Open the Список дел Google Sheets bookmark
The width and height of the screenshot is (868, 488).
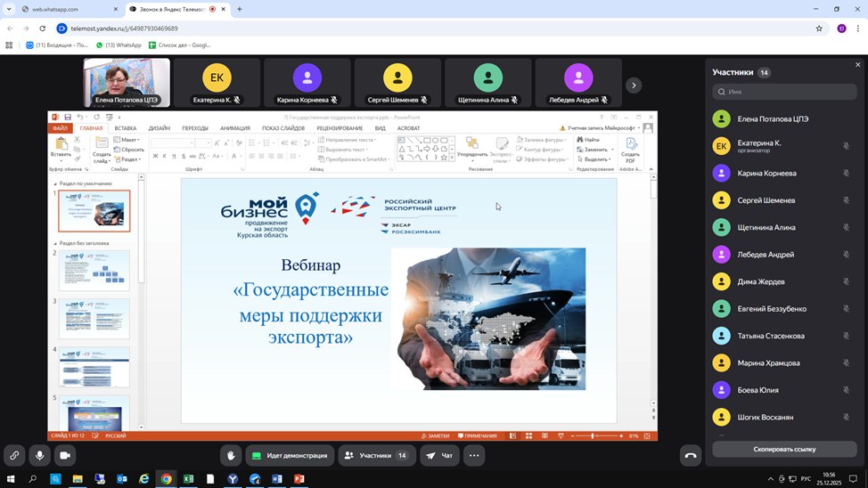[179, 45]
